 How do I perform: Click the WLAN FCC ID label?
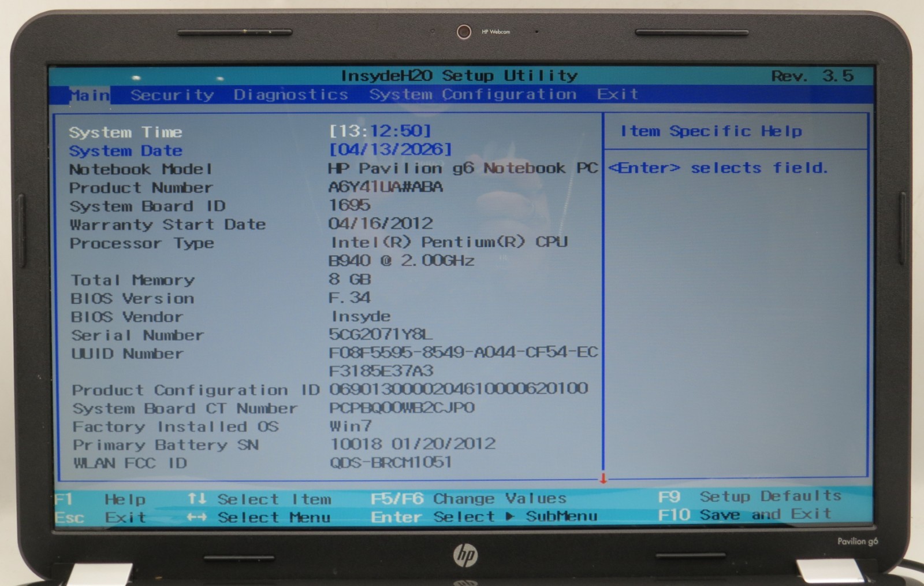click(130, 463)
